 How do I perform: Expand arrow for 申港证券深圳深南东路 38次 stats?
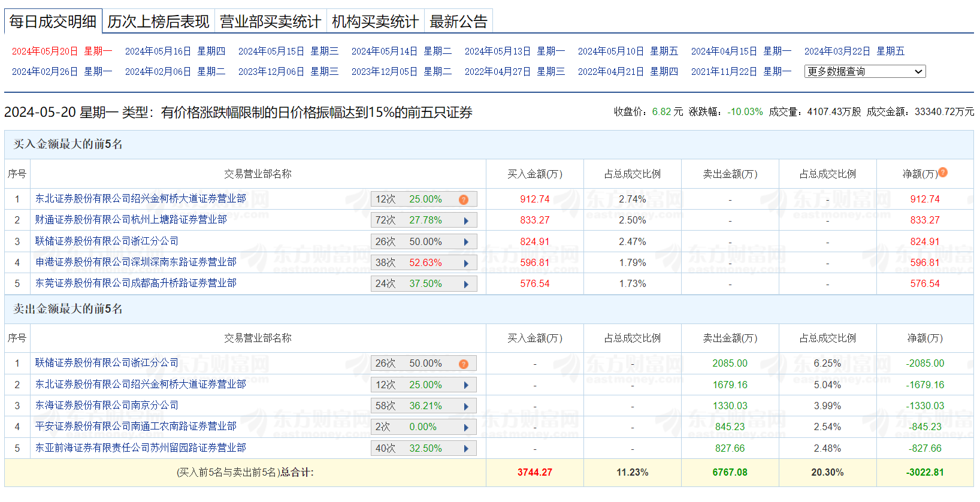(x=466, y=264)
